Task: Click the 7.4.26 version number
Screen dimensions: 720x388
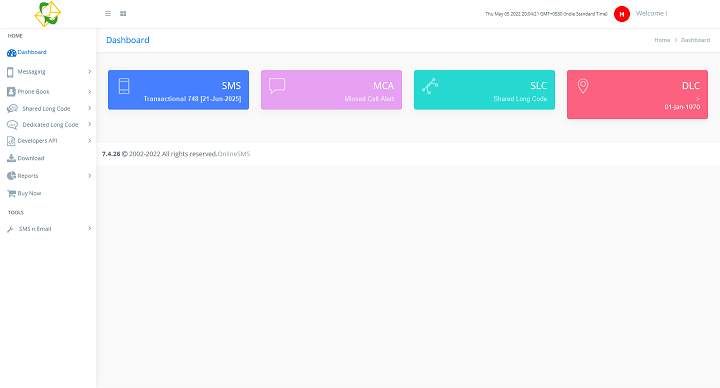Action: (111, 154)
